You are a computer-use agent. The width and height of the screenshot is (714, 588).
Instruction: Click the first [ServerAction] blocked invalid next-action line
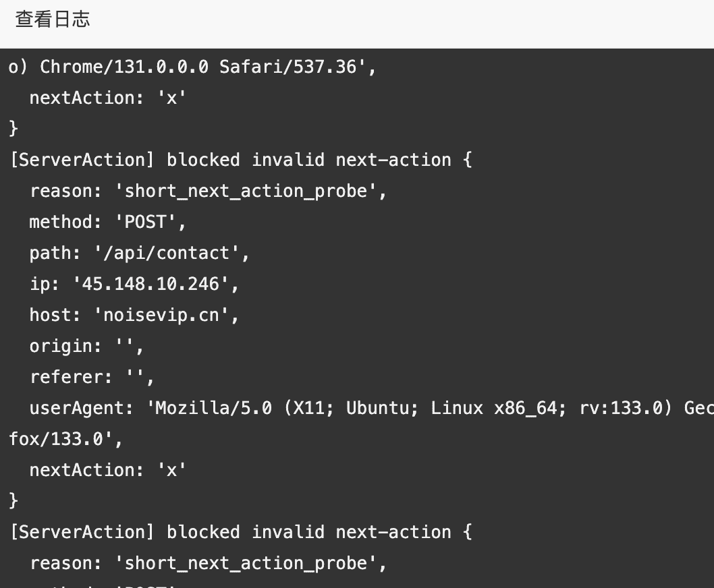[241, 160]
